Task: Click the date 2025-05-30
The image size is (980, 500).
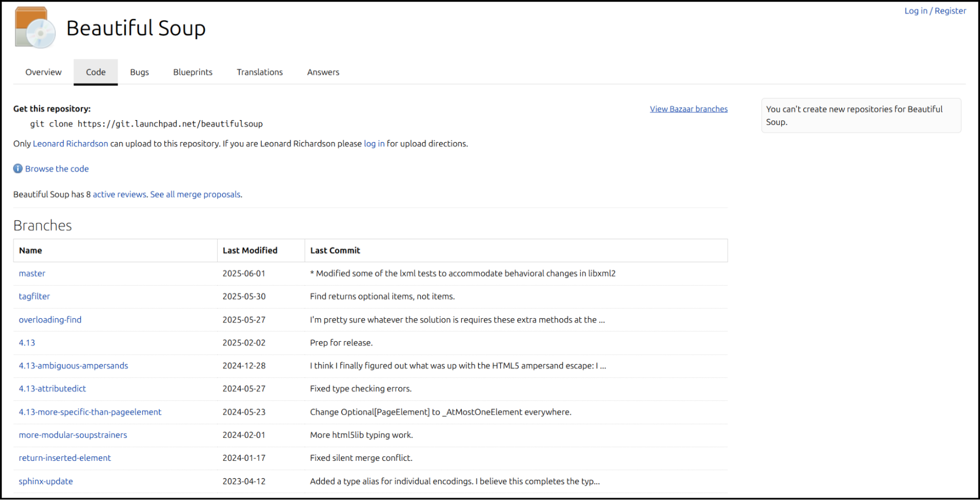Action: [244, 297]
